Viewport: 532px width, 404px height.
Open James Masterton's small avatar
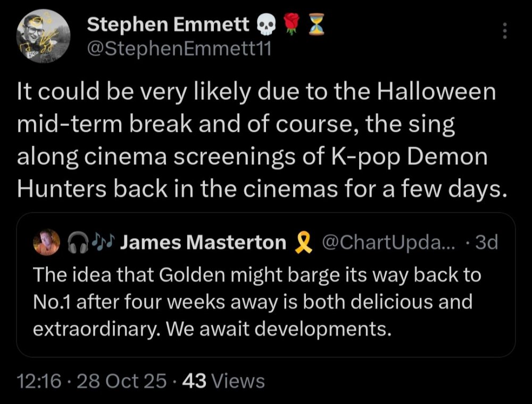pyautogui.click(x=47, y=242)
